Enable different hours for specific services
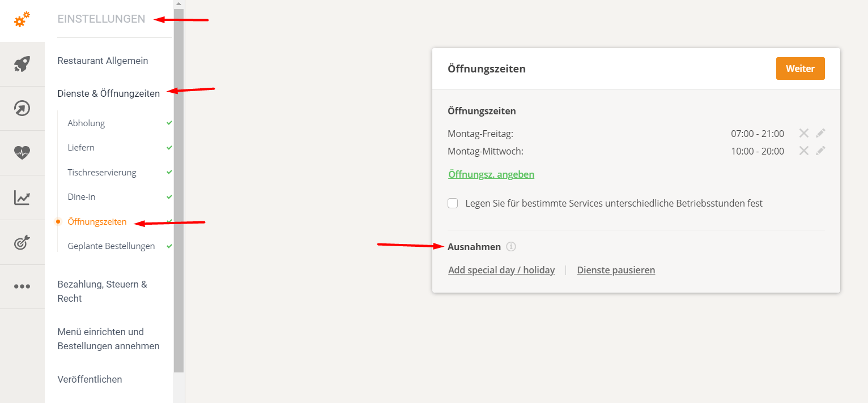The width and height of the screenshot is (868, 403). [x=453, y=203]
